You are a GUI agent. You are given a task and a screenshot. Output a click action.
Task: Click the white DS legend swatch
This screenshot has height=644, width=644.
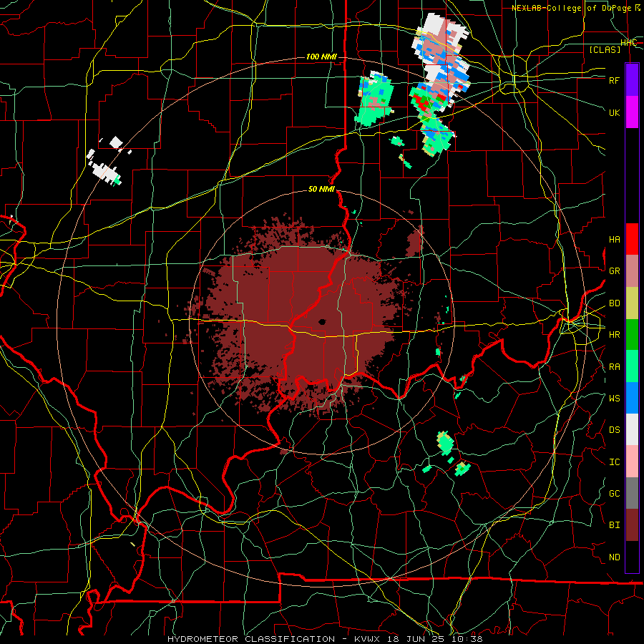[632, 429]
